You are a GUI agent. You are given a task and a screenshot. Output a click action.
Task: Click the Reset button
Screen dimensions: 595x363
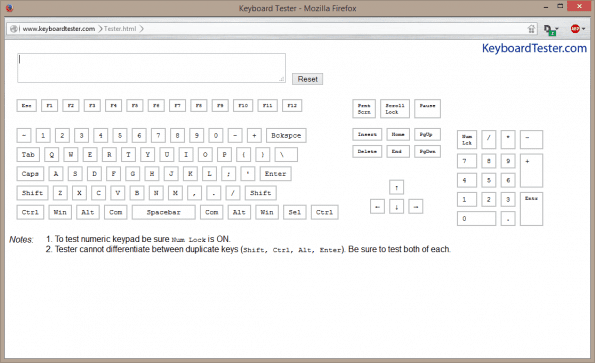[x=307, y=79]
